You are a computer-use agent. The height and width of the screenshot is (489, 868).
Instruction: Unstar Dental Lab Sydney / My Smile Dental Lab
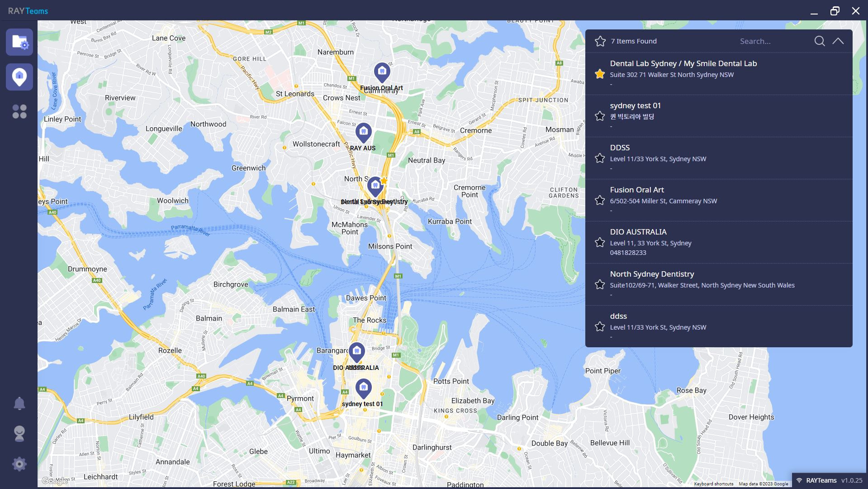pos(600,74)
